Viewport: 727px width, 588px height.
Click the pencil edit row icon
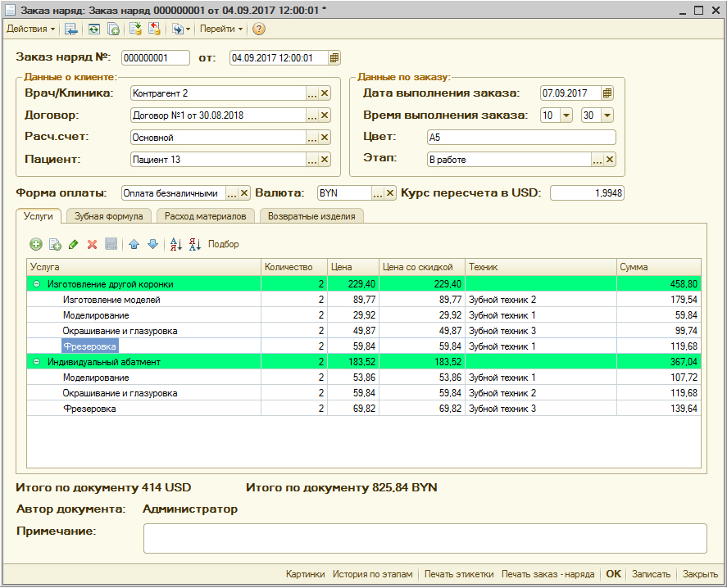(x=74, y=244)
